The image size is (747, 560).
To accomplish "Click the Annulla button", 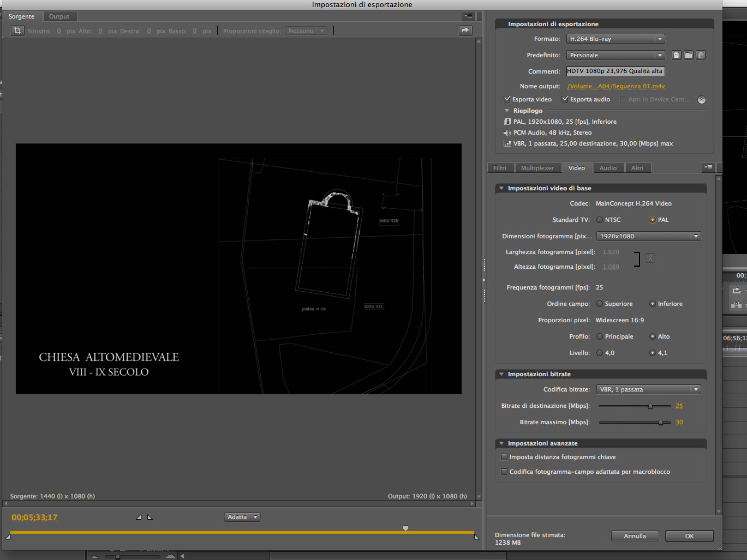I will point(635,536).
